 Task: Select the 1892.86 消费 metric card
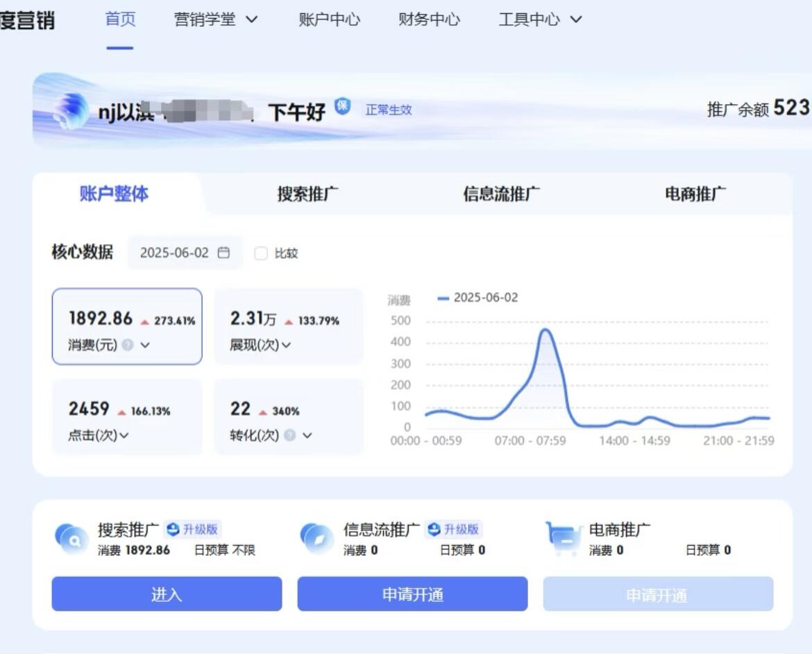pos(127,326)
